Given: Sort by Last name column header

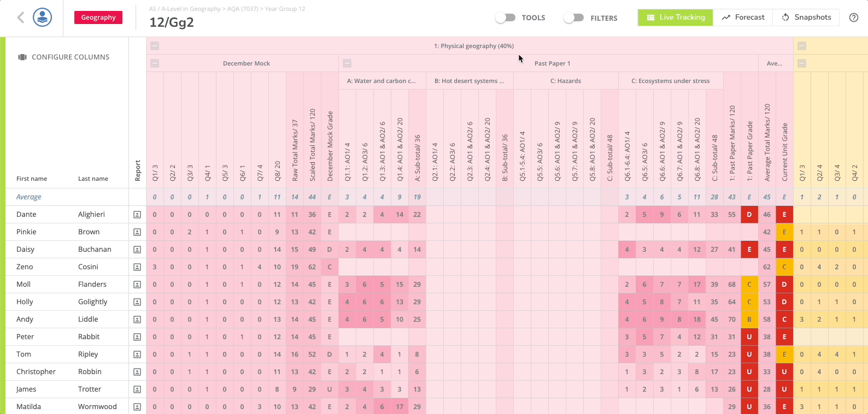Looking at the screenshot, I should tap(93, 179).
